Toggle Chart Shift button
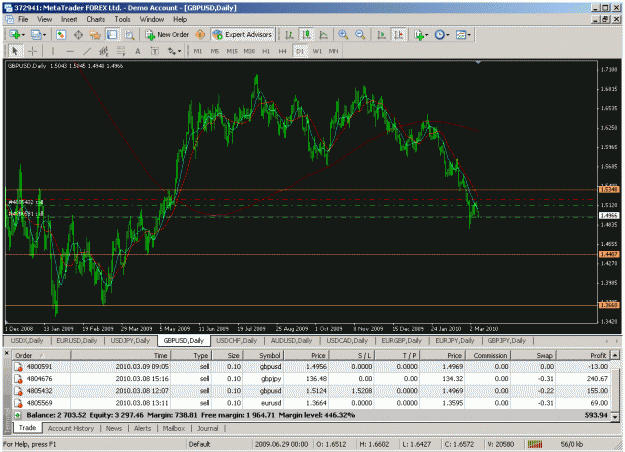Viewport: 625px width, 452px height. [398, 35]
